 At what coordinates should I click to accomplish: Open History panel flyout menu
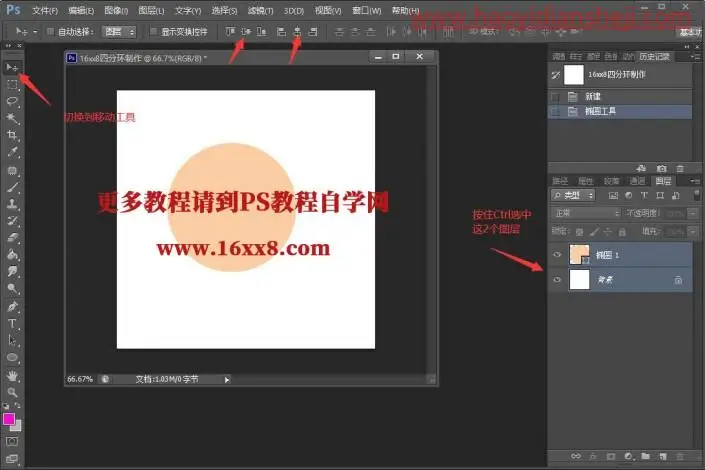click(695, 57)
